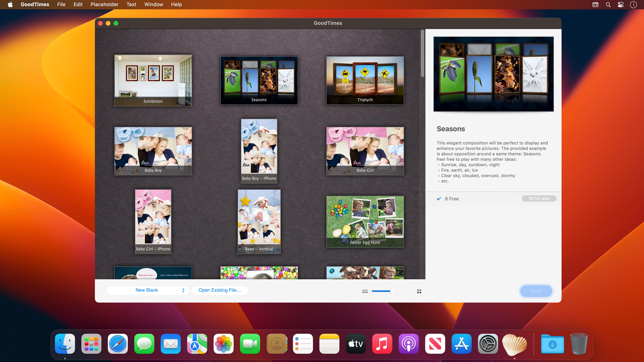Open Safari from the dock
This screenshot has height=362, width=644.
coord(118,344)
